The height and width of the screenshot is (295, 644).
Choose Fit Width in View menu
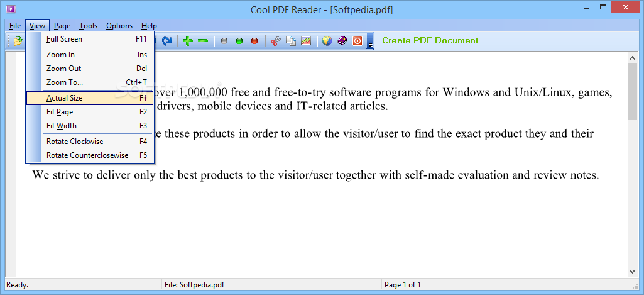tap(90, 126)
